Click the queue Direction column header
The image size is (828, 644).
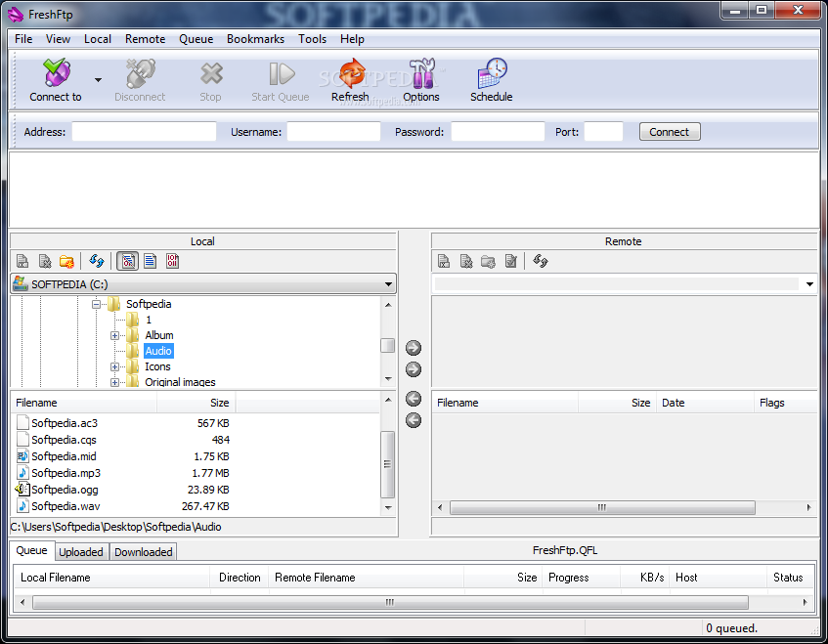(x=240, y=578)
